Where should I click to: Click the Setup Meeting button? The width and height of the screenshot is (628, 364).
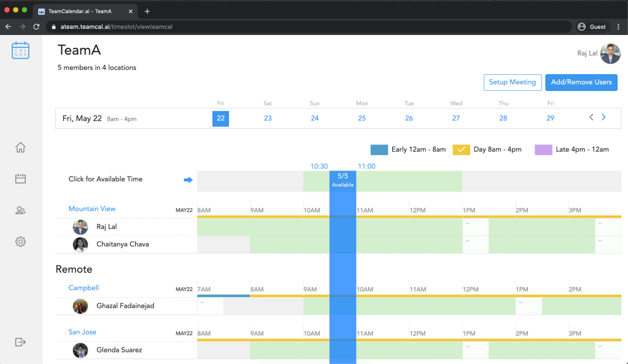point(512,82)
